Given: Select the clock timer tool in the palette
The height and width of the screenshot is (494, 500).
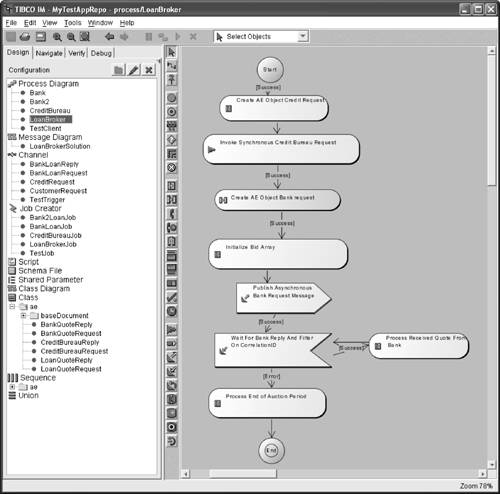Looking at the screenshot, I should (171, 311).
